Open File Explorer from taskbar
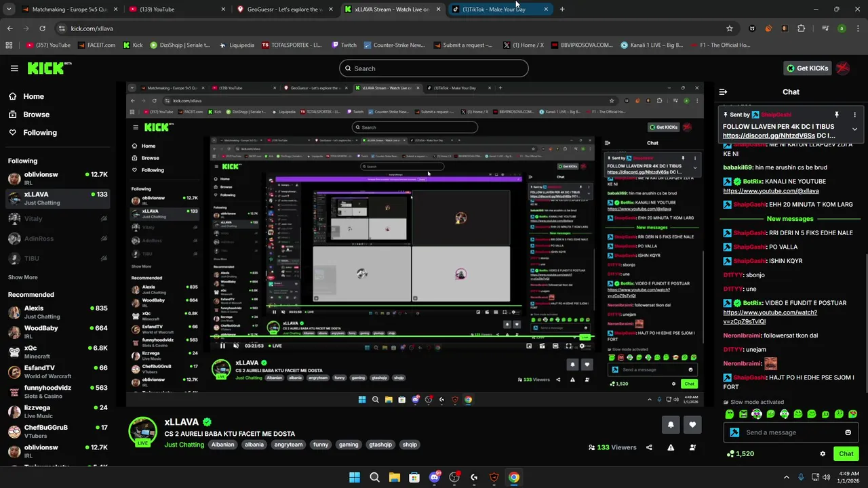Image resolution: width=868 pixels, height=488 pixels. click(395, 477)
